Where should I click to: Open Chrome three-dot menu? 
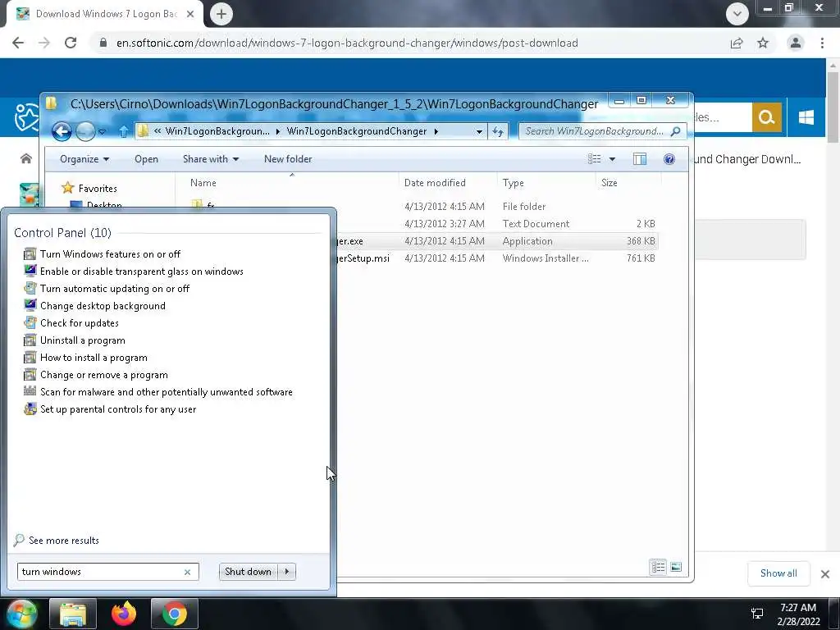click(822, 43)
